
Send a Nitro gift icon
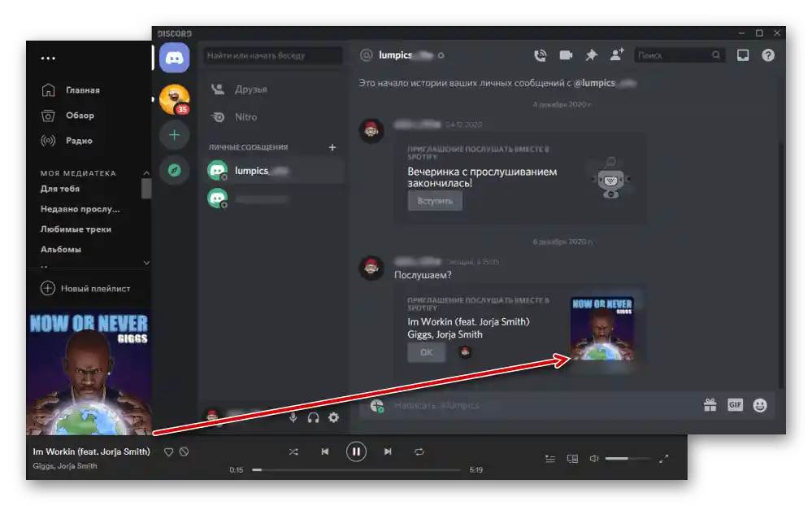point(710,405)
